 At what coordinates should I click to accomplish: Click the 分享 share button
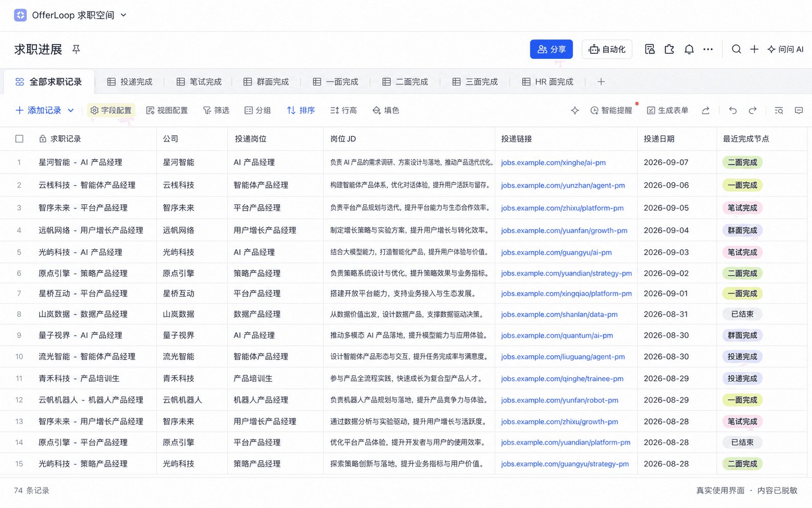point(551,49)
